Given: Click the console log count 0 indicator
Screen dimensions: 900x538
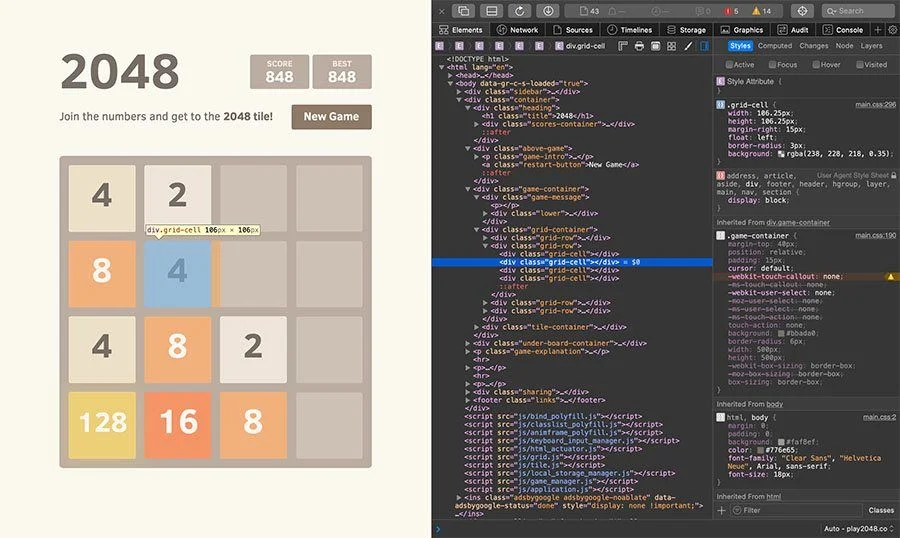Looking at the screenshot, I should [703, 11].
